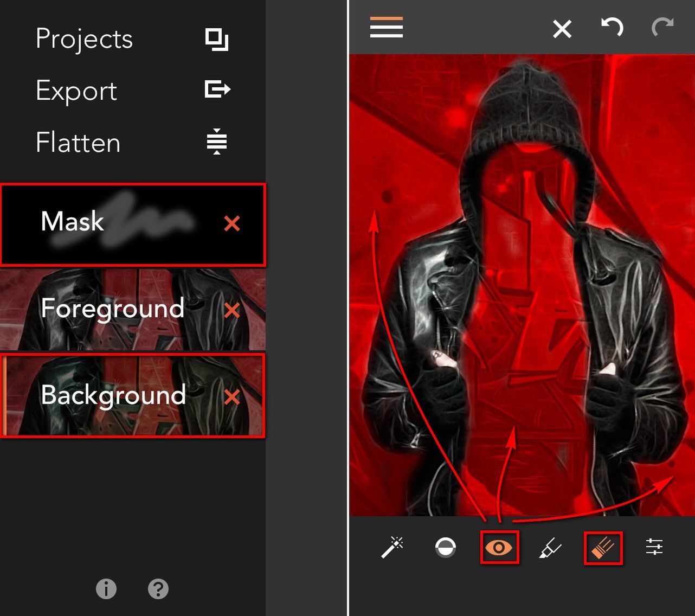The image size is (695, 616).
Task: Select the Background layer
Action: tap(133, 395)
